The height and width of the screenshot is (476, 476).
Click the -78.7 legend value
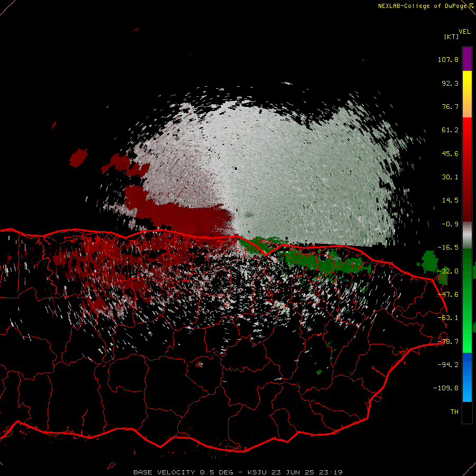[x=448, y=342]
